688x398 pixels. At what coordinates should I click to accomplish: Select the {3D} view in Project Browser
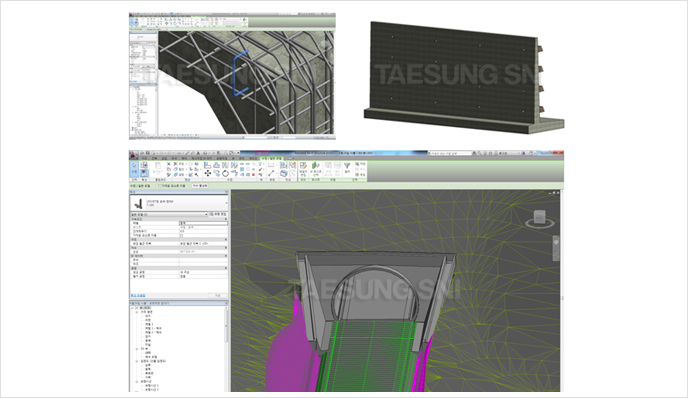(148, 353)
